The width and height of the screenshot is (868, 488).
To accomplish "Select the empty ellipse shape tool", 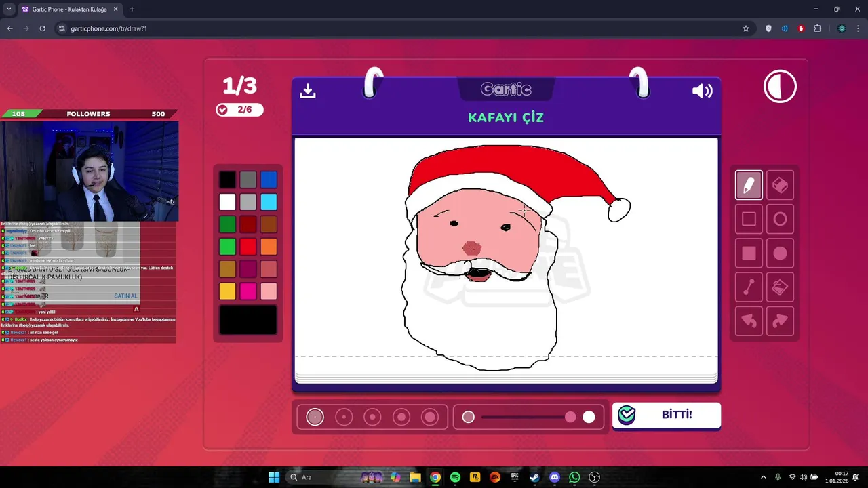I will (780, 219).
